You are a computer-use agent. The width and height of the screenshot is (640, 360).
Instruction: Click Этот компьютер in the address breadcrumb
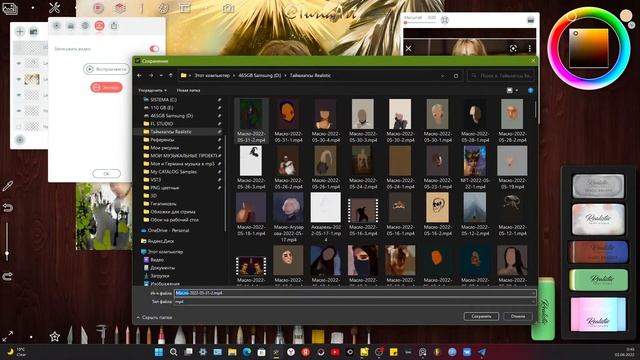click(212, 76)
